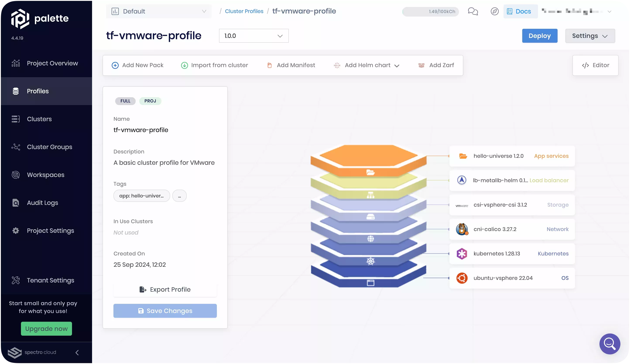
Task: Click the lb-metallb-helm Load balancer icon
Action: pos(462,180)
